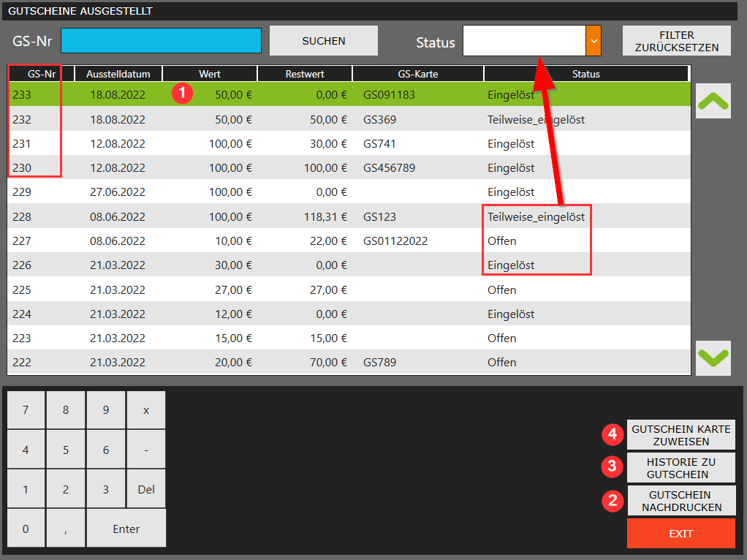This screenshot has height=560, width=747.
Task: Select voucher row number 230
Action: coord(349,167)
